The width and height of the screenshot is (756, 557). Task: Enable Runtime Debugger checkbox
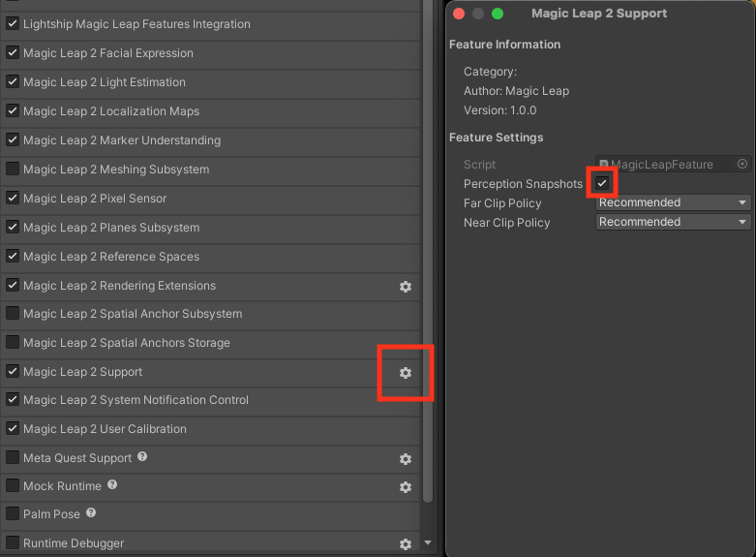pos(13,542)
